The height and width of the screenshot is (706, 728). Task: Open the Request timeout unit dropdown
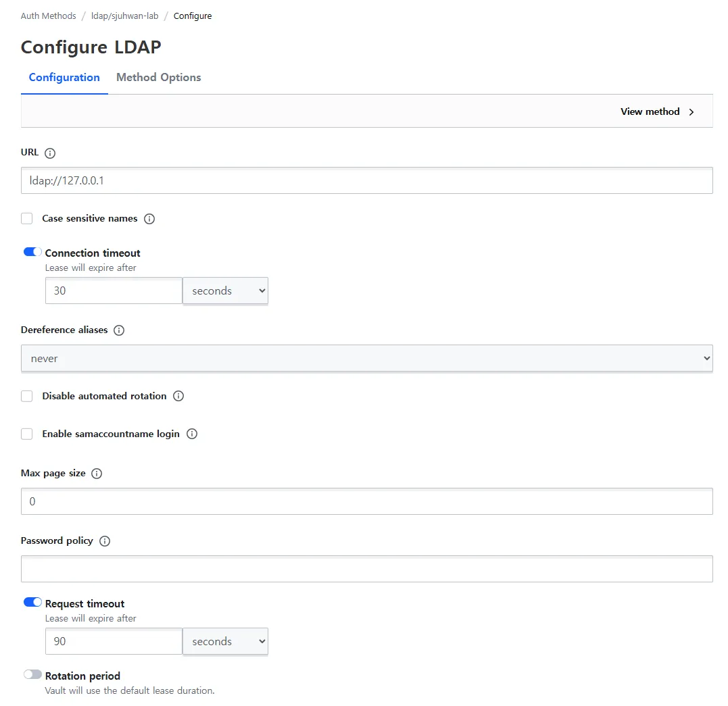(x=225, y=641)
